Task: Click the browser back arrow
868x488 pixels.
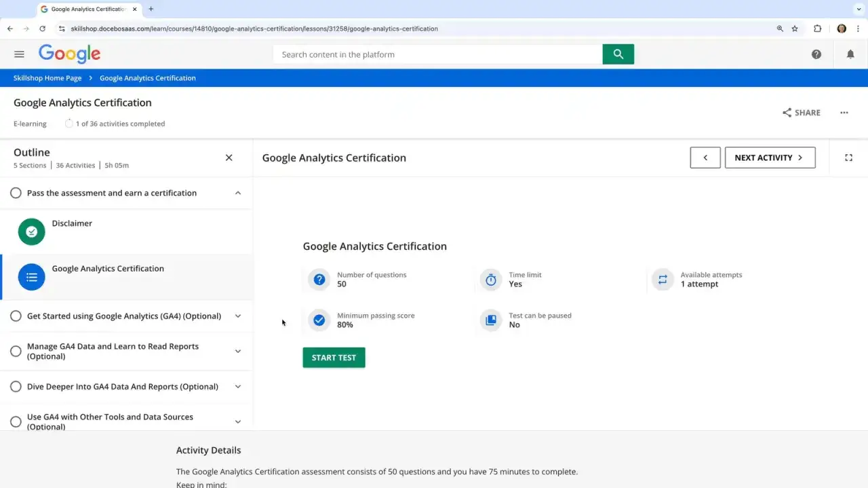Action: [x=10, y=29]
